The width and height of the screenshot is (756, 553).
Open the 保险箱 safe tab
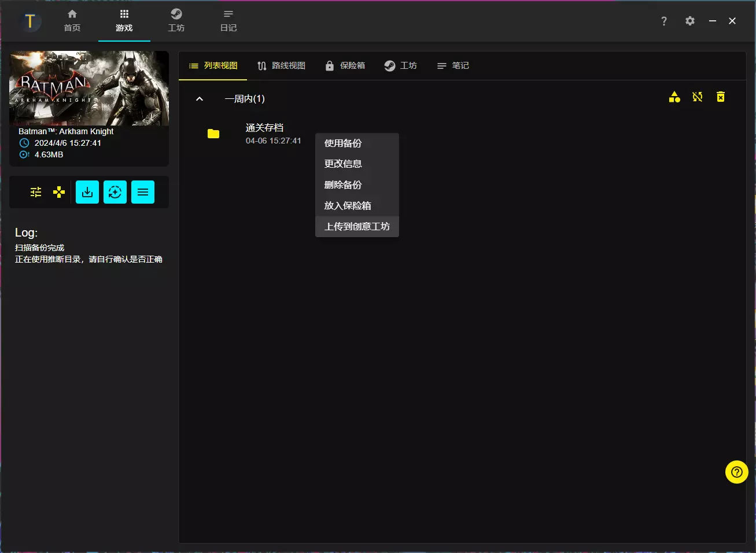pyautogui.click(x=345, y=66)
